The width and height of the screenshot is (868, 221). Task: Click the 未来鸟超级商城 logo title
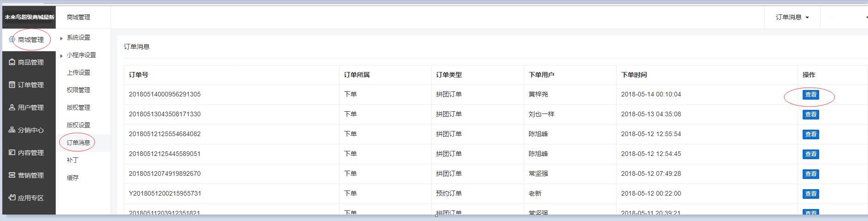[29, 17]
